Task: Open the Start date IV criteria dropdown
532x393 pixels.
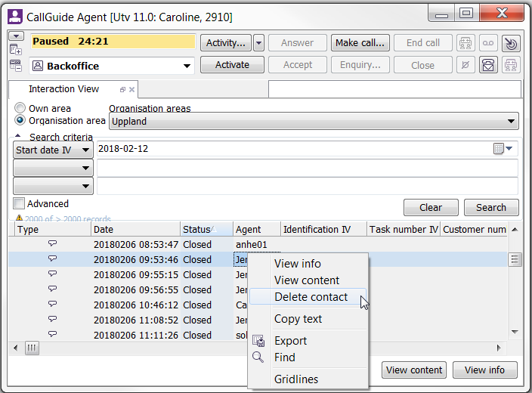Action: click(53, 150)
